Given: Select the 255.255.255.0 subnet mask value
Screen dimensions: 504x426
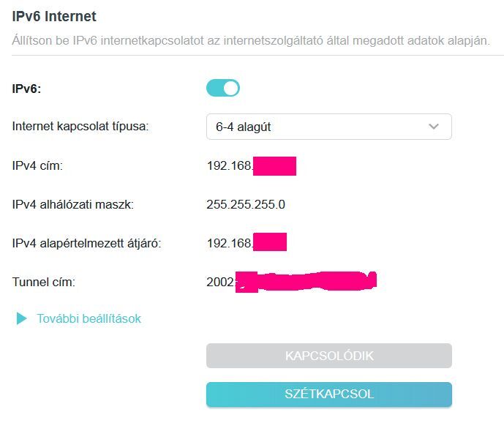Looking at the screenshot, I should pos(246,204).
